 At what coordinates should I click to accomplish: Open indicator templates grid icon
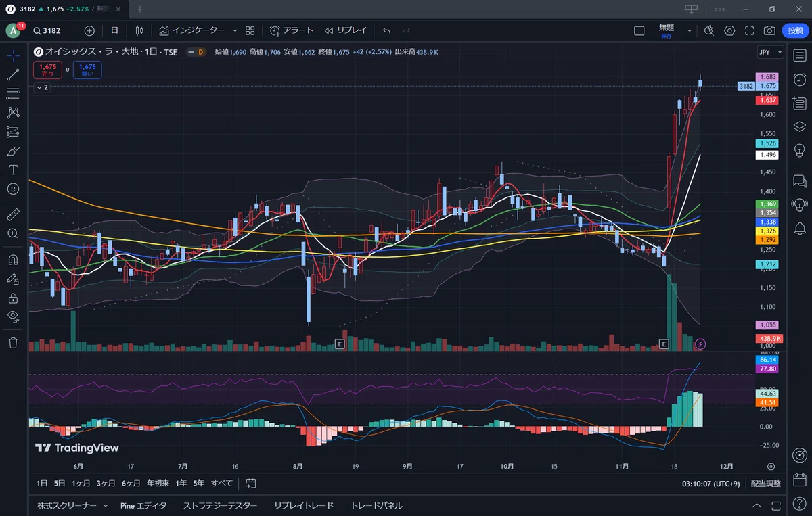click(x=250, y=30)
